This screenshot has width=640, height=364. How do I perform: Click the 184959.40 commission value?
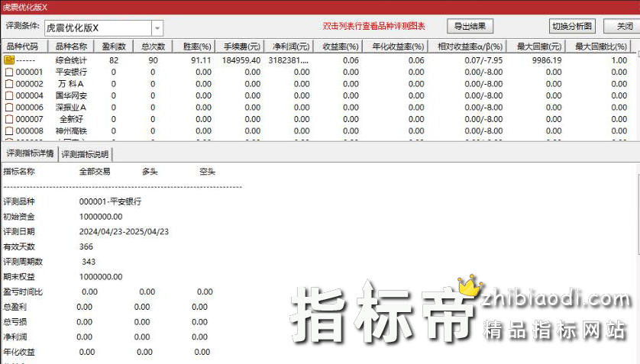[x=241, y=60]
